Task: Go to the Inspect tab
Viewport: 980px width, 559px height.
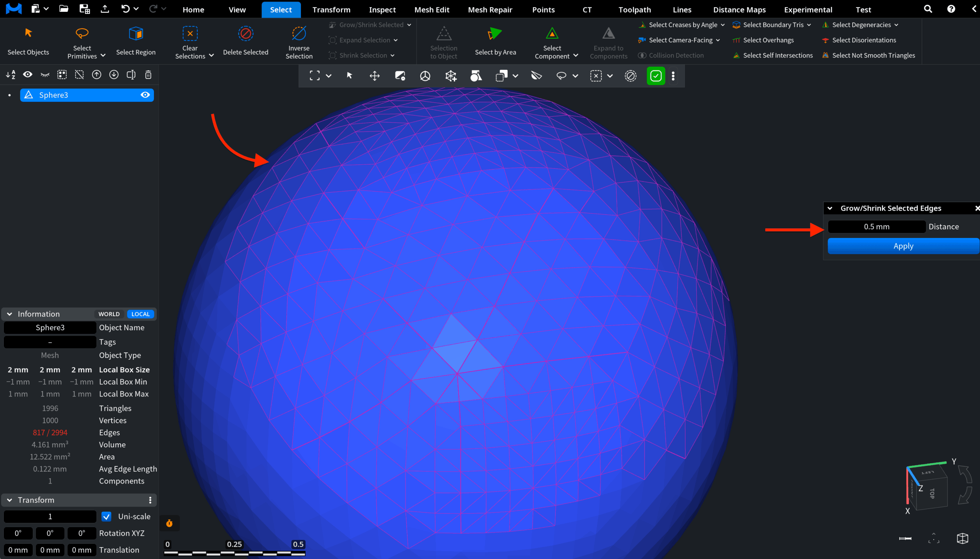Action: pyautogui.click(x=382, y=10)
